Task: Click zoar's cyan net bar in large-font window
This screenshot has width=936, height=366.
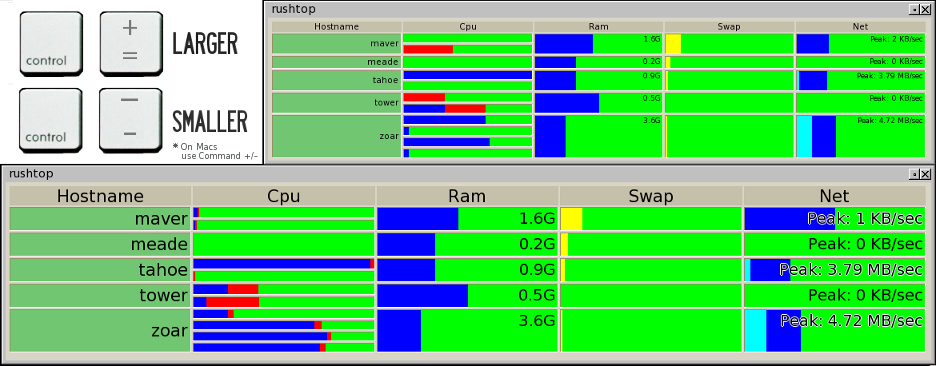Action: point(755,330)
